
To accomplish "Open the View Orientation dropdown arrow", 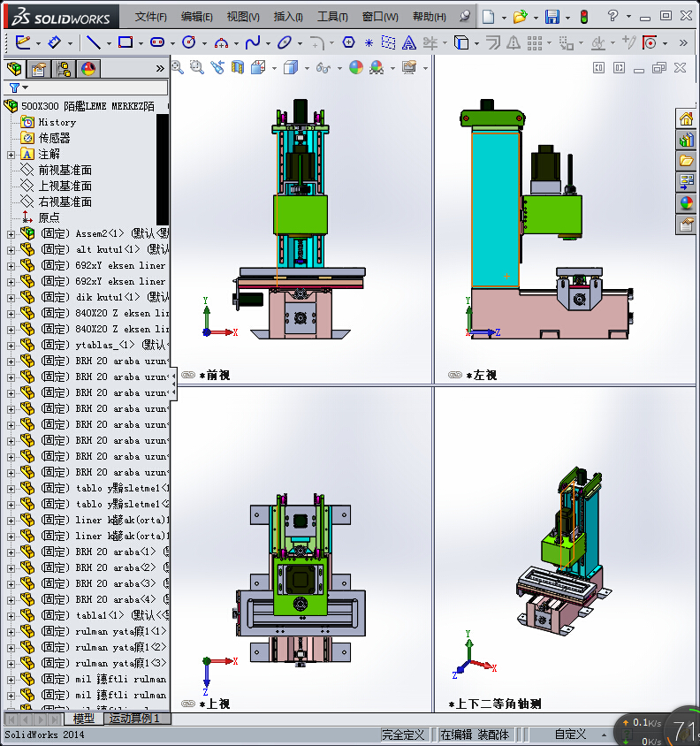I will coord(275,69).
